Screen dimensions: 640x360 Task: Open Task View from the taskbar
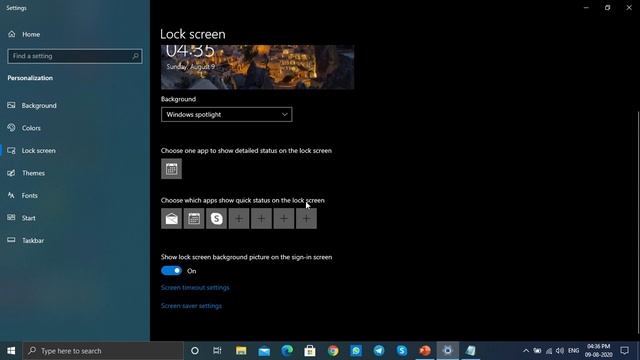tap(217, 351)
